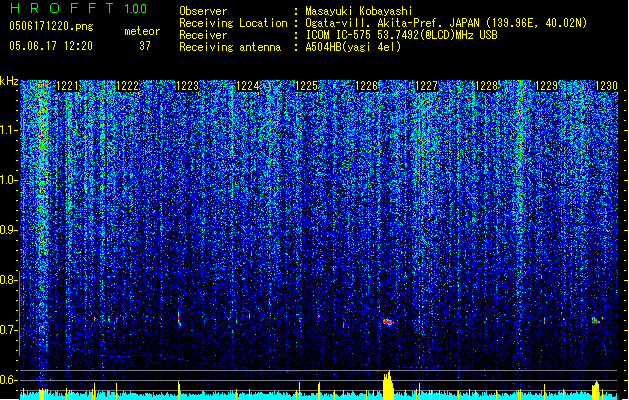Image resolution: width=629 pixels, height=400 pixels.
Task: Click the 'Receiving Location' field label
Action: tap(233, 23)
